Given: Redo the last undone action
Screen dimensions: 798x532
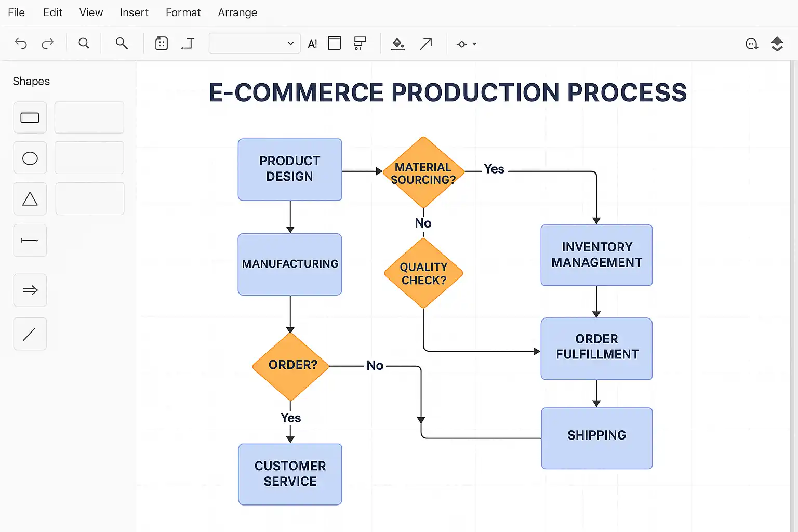Looking at the screenshot, I should 47,44.
